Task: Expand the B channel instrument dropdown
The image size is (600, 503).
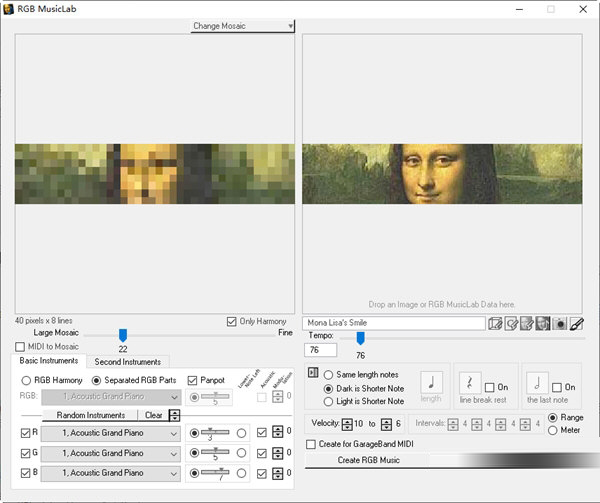Action: point(174,471)
